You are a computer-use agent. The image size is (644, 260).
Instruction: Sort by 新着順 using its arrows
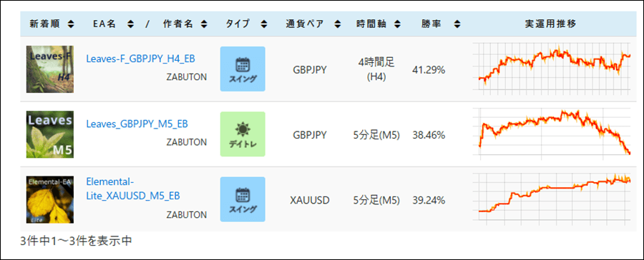click(71, 24)
